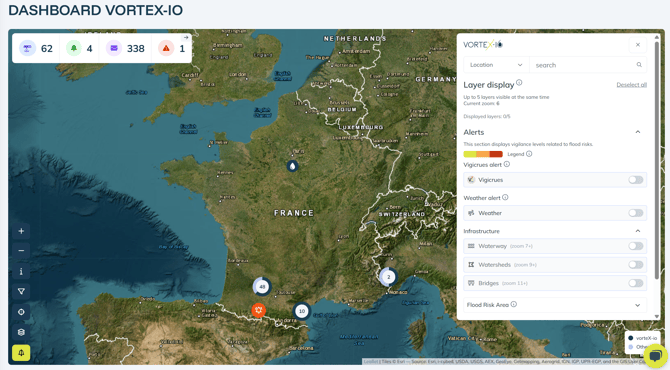This screenshot has height=370, width=670.
Task: Enable the Vigicrues layer toggle
Action: coord(635,180)
